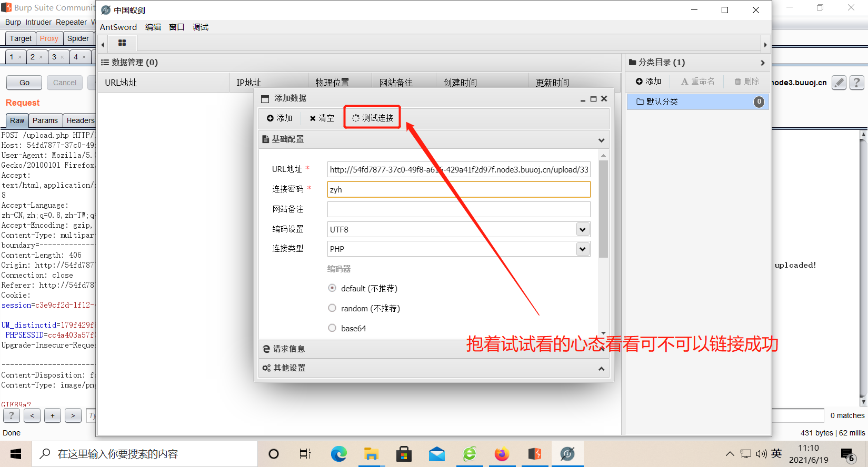
Task: Open Microsoft Edge from the taskbar
Action: 338,454
